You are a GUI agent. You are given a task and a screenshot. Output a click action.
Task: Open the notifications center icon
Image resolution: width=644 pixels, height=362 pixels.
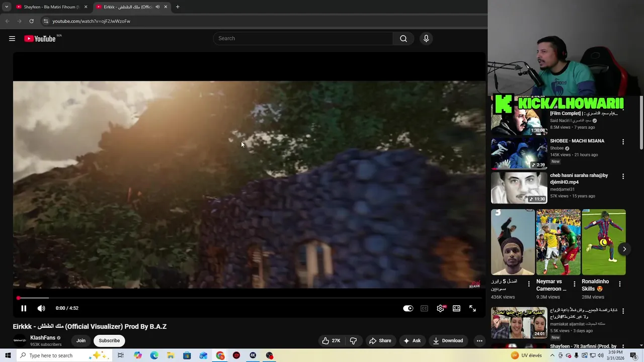(x=633, y=355)
